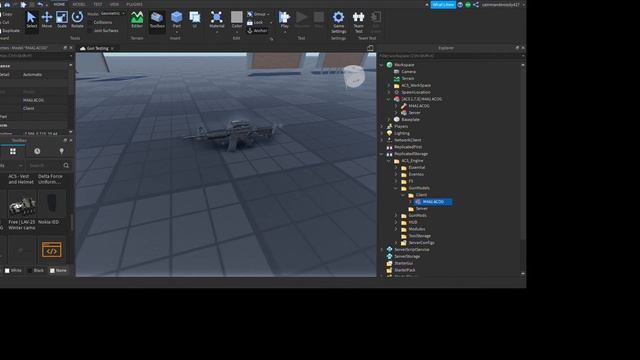Viewport: 640px width, 360px height.
Task: Expand the Baseplate node
Action: [389, 120]
